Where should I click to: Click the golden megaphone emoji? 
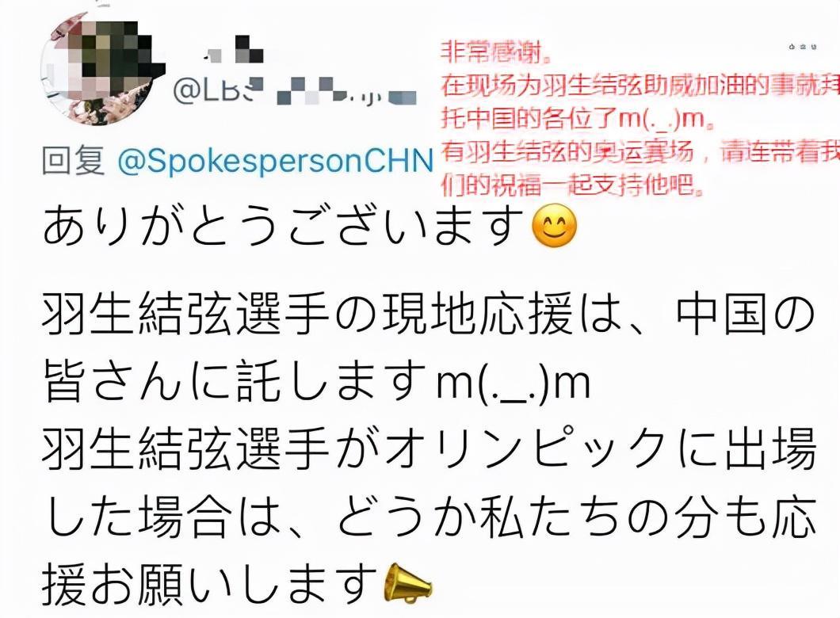pos(407,582)
